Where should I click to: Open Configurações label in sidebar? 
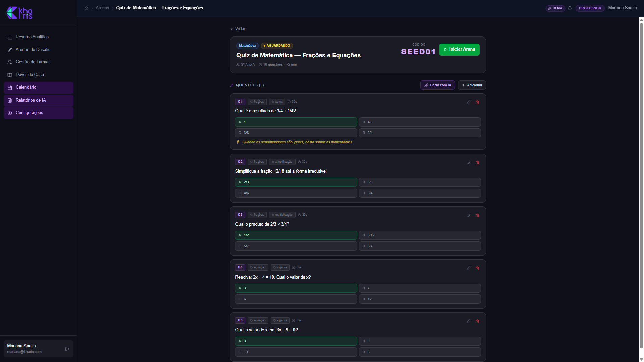[x=29, y=113]
